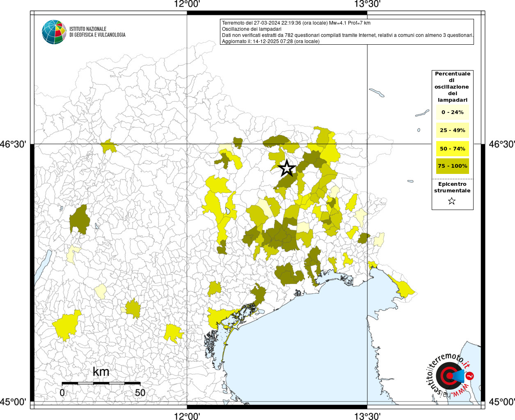
Task: Select the 25 - 49% legend swatch
Action: coord(453,130)
